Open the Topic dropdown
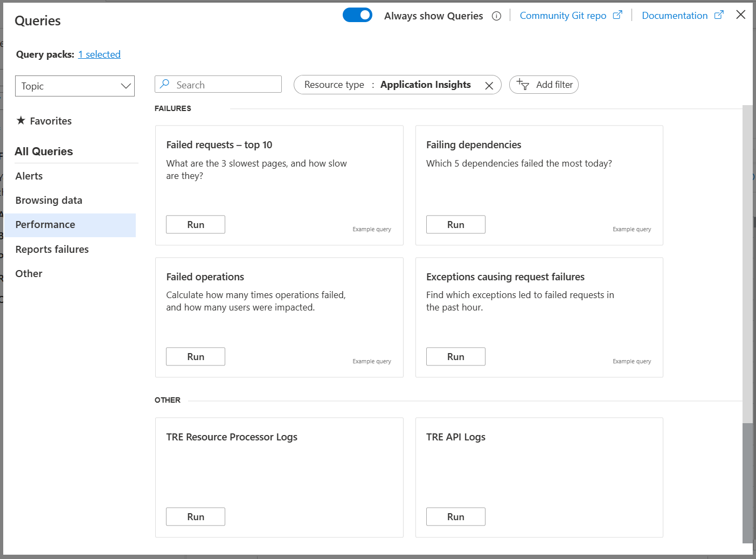The image size is (756, 559). (x=74, y=86)
